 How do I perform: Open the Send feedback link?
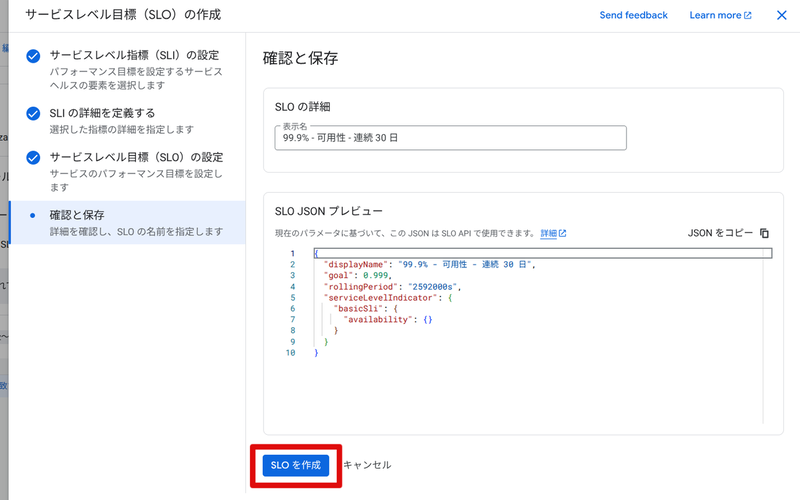tap(633, 15)
